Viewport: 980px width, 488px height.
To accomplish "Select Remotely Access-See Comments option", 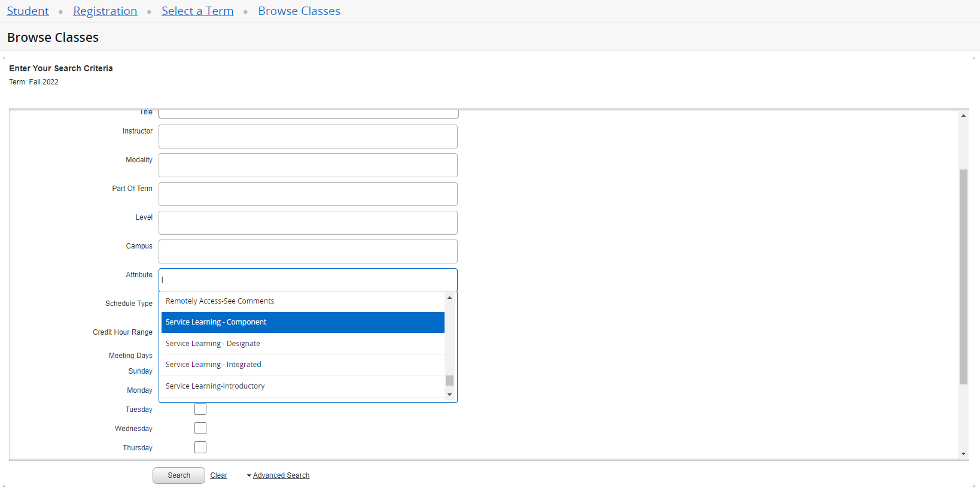I will (x=303, y=301).
